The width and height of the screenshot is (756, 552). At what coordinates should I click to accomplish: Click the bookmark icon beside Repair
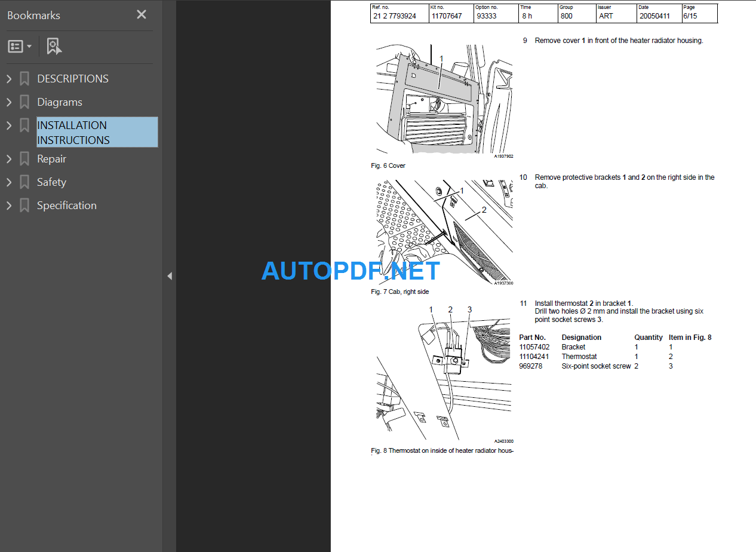point(24,158)
